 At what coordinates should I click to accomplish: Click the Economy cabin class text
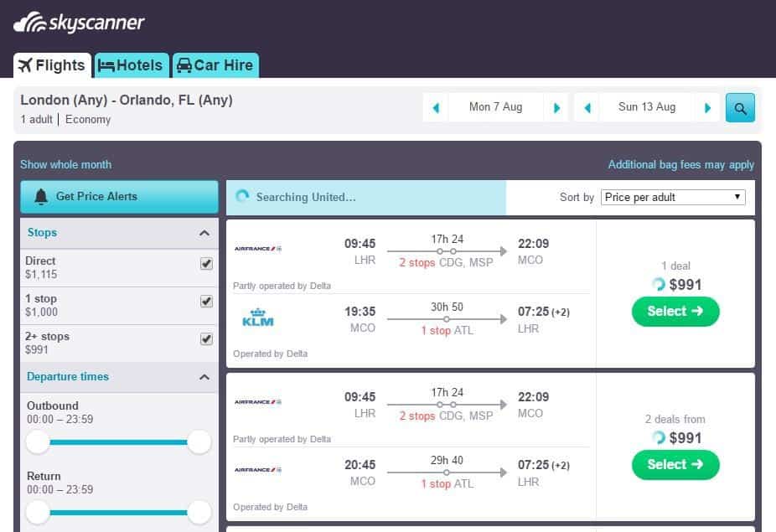pos(88,119)
